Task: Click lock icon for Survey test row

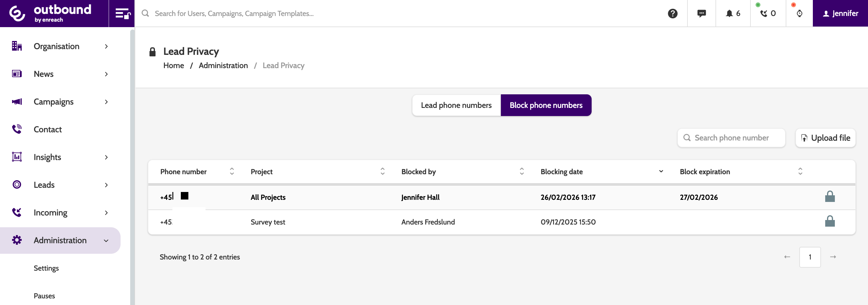Action: 830,222
